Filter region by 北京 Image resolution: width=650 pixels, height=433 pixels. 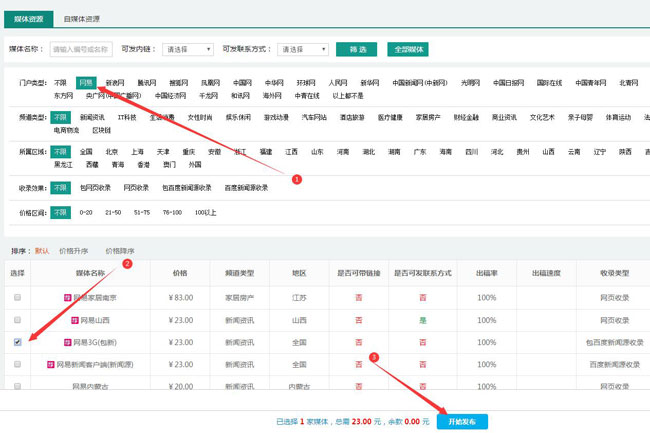pos(111,152)
